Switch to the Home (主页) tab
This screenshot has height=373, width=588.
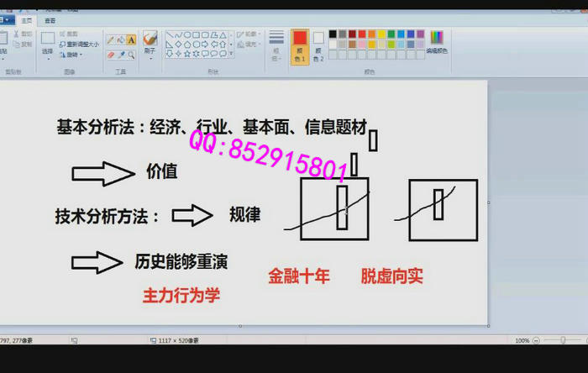pyautogui.click(x=27, y=19)
